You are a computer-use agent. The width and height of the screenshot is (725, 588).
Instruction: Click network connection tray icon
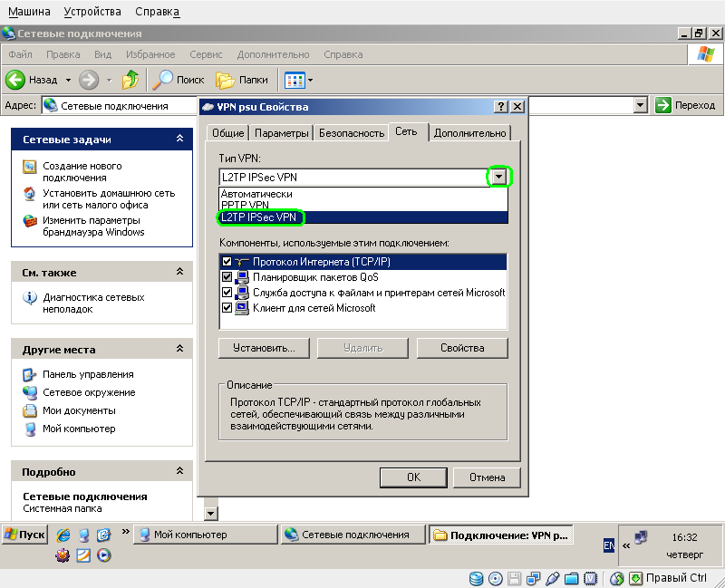pos(641,537)
